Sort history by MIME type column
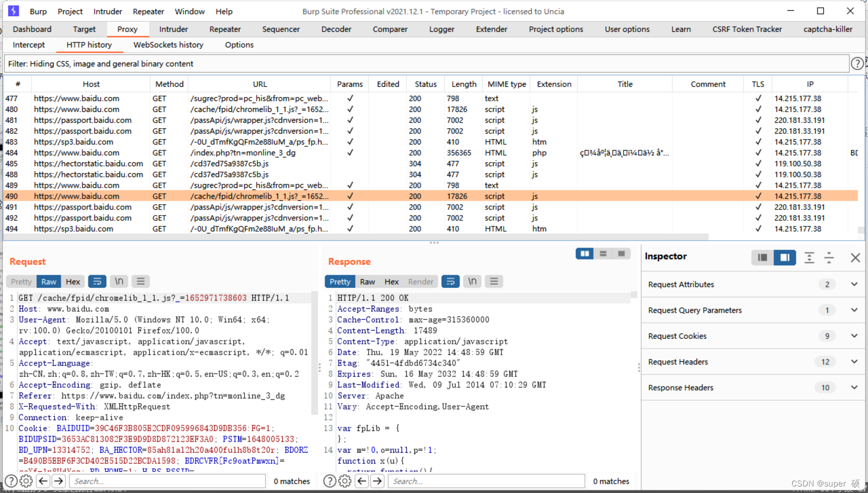The height and width of the screenshot is (493, 868). (x=507, y=84)
